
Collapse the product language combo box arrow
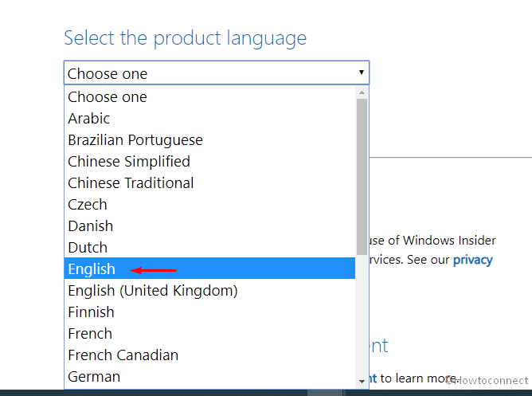(362, 73)
